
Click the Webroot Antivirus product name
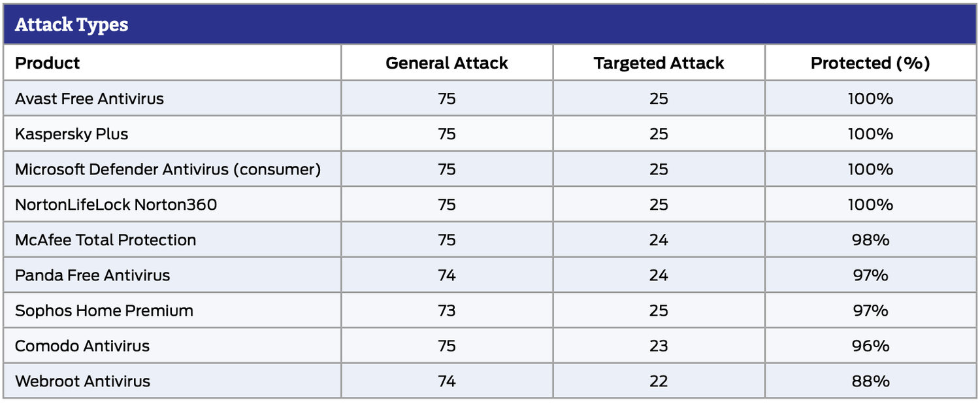[x=83, y=381]
